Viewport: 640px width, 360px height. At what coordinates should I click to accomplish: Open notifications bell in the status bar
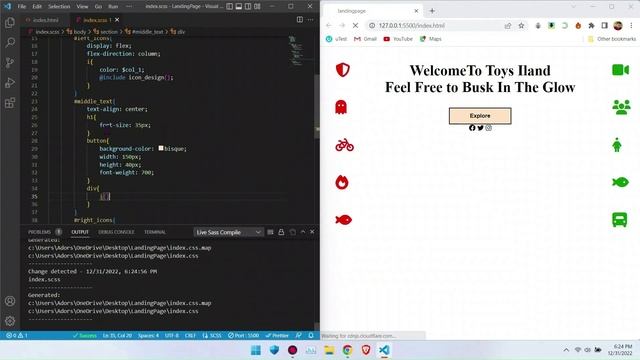pyautogui.click(x=311, y=336)
